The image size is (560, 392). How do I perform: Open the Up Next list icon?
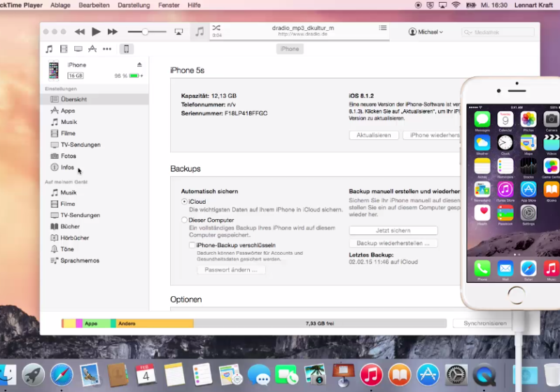click(x=382, y=28)
